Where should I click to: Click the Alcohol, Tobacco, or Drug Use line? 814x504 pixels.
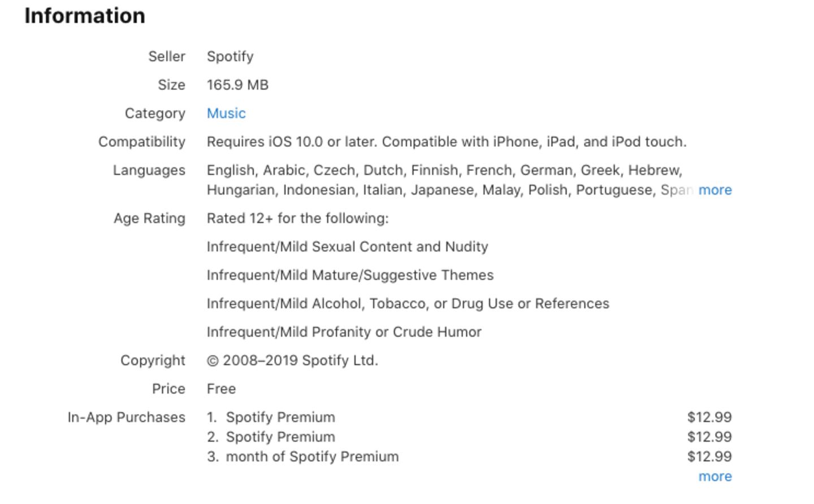pos(408,303)
